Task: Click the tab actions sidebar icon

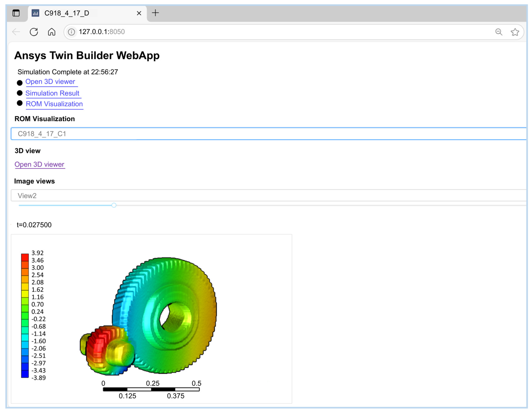Action: click(x=16, y=13)
